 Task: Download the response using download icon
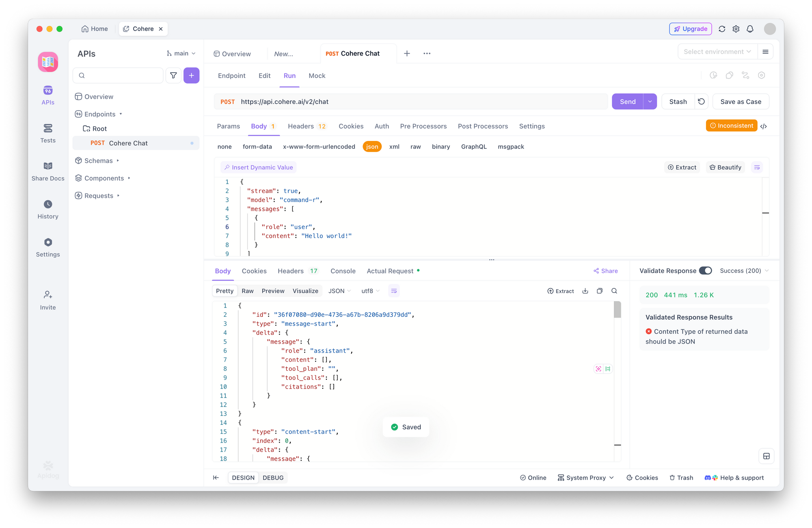tap(585, 291)
